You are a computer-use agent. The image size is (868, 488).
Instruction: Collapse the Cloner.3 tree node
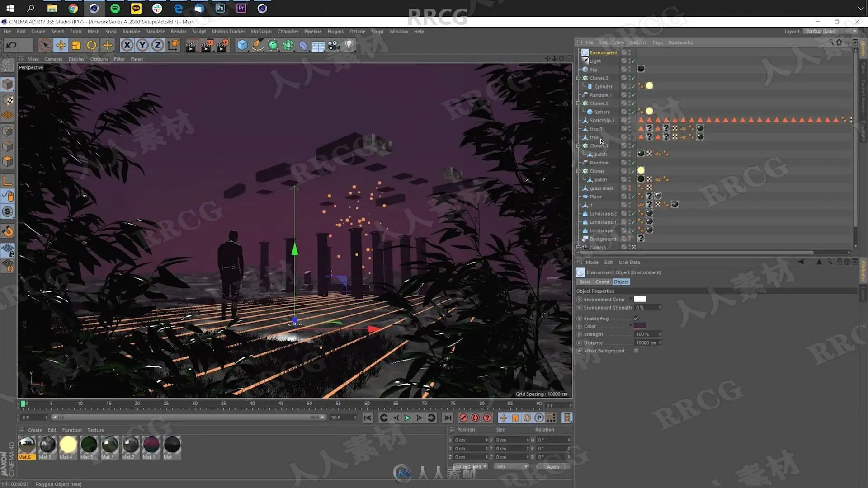pyautogui.click(x=578, y=78)
